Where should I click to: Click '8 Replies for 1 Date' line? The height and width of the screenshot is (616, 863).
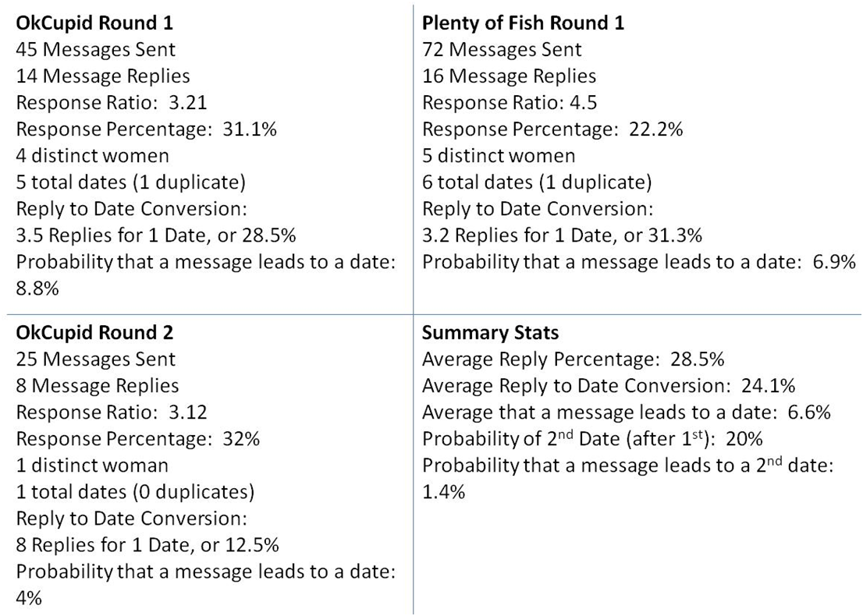(147, 545)
